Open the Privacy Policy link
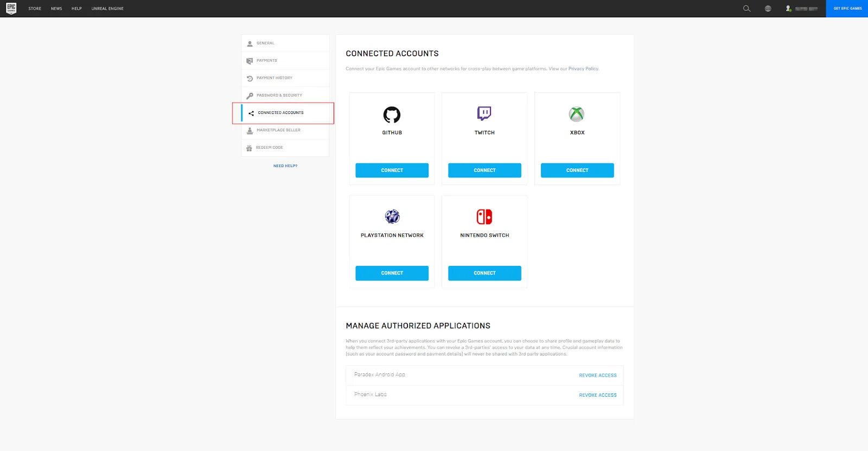This screenshot has height=451, width=868. [583, 69]
